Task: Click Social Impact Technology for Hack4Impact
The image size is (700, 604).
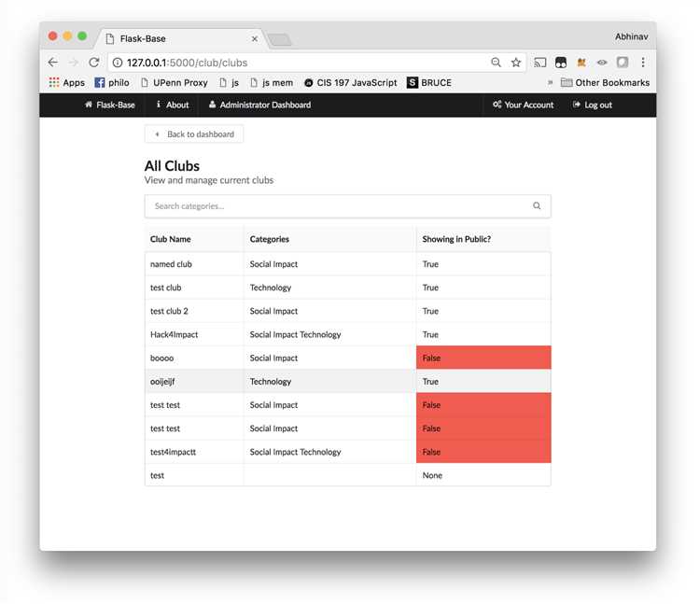Action: coord(295,334)
